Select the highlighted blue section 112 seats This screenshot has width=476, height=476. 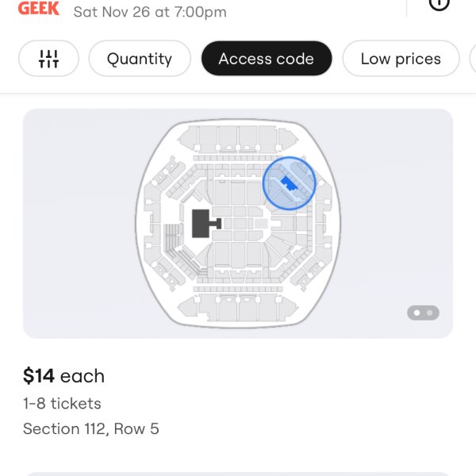pos(289,184)
